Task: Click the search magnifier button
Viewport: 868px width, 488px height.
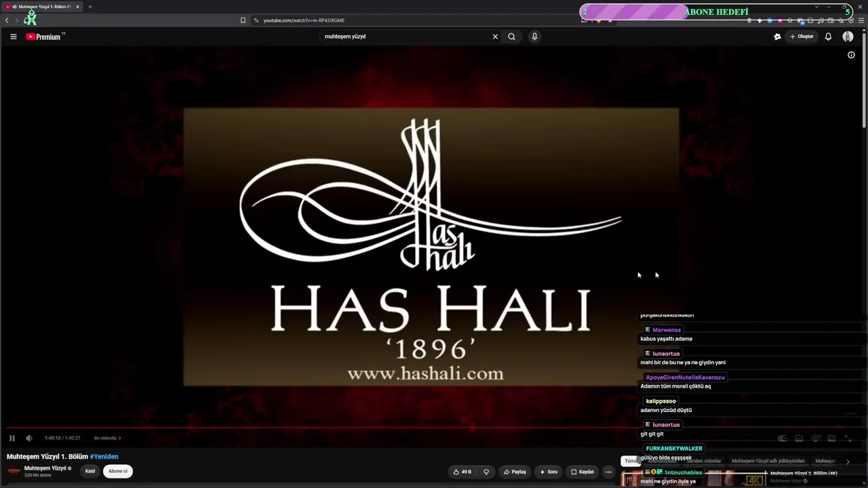Action: point(512,37)
